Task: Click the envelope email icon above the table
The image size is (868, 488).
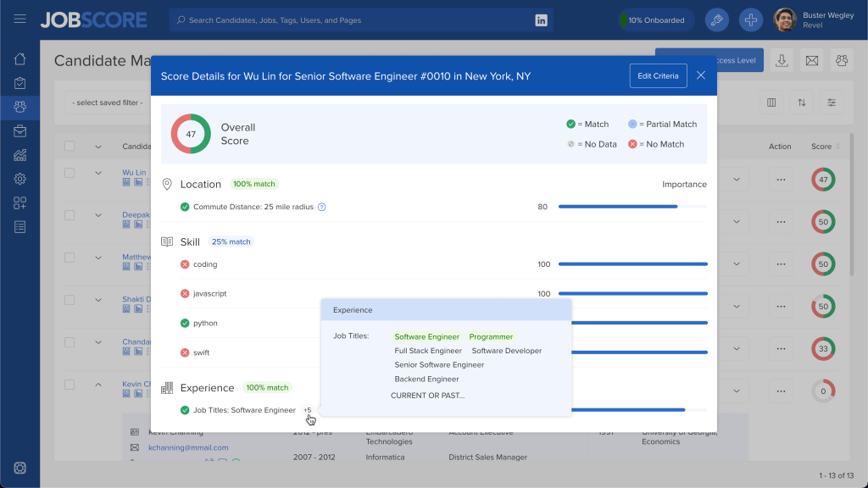Action: pyautogui.click(x=811, y=60)
